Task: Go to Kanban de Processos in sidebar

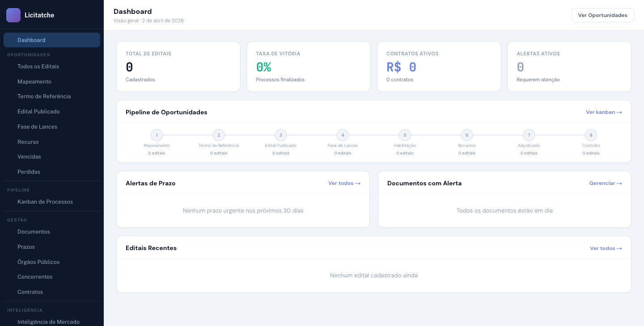Action: tap(45, 202)
